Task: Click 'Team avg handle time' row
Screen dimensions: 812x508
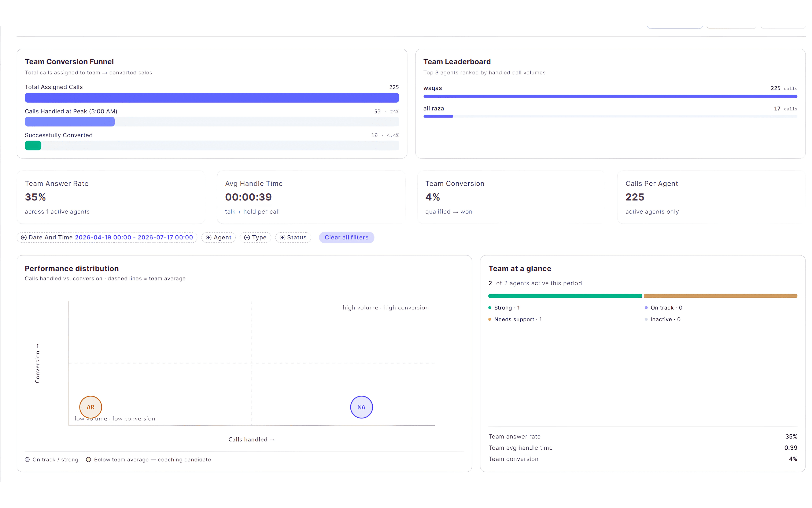Action: click(x=643, y=448)
